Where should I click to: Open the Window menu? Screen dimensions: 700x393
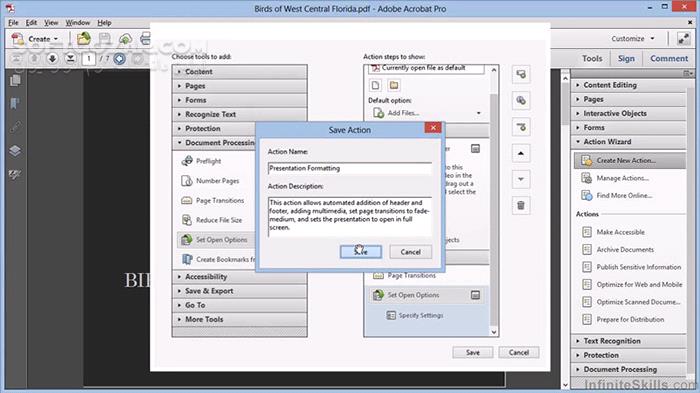tap(78, 22)
